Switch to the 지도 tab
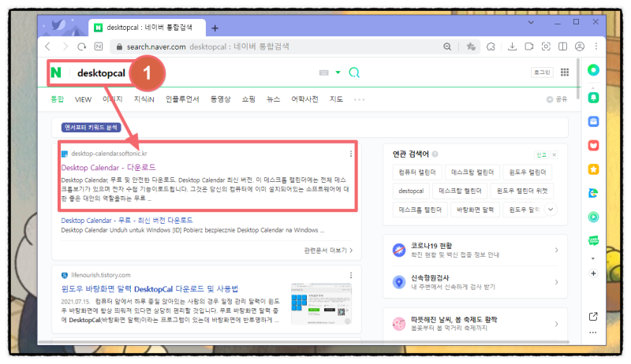Viewport: 631px width, 364px height. click(x=336, y=99)
